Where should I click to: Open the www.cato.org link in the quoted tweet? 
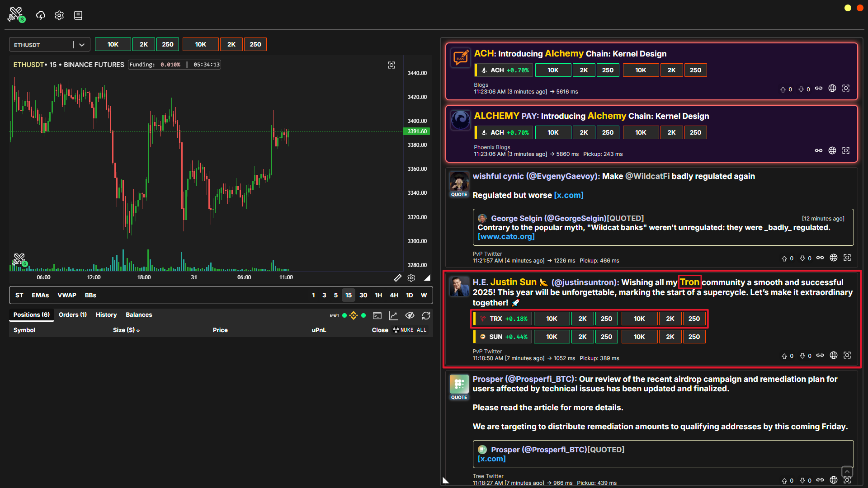pyautogui.click(x=506, y=237)
